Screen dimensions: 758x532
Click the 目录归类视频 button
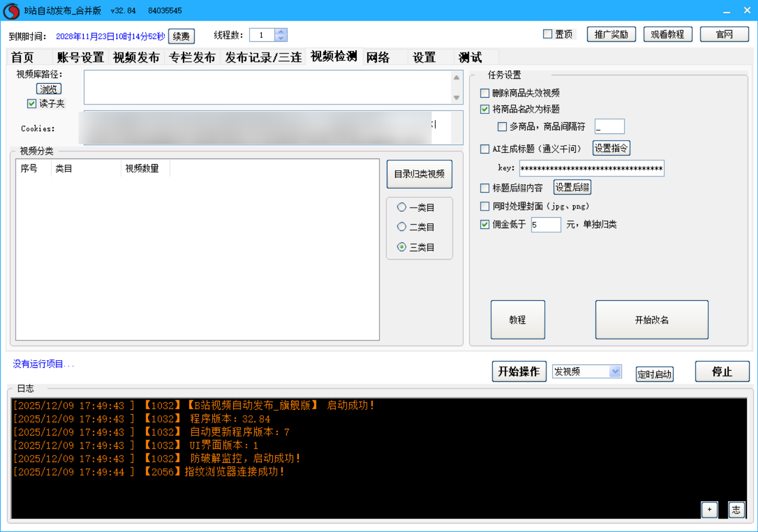click(x=419, y=174)
